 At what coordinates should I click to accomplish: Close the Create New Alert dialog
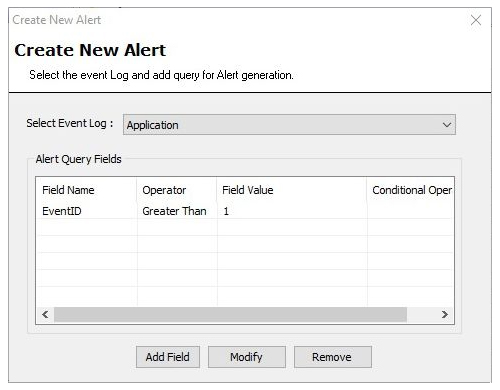[x=476, y=20]
